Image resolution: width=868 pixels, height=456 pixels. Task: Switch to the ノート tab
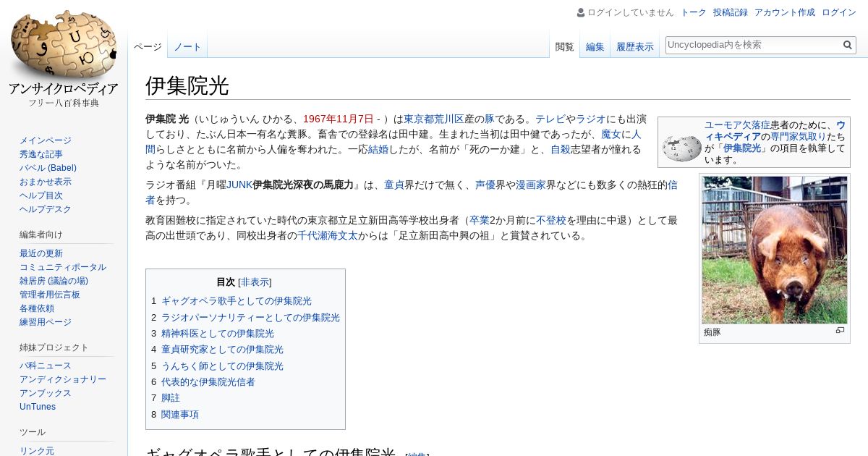point(187,47)
